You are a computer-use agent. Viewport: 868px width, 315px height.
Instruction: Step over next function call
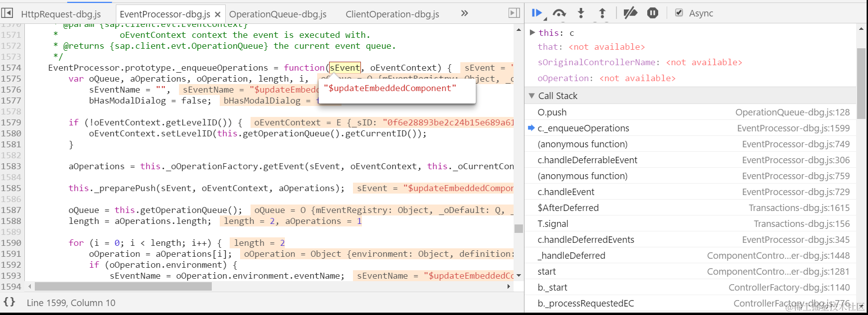(x=559, y=13)
